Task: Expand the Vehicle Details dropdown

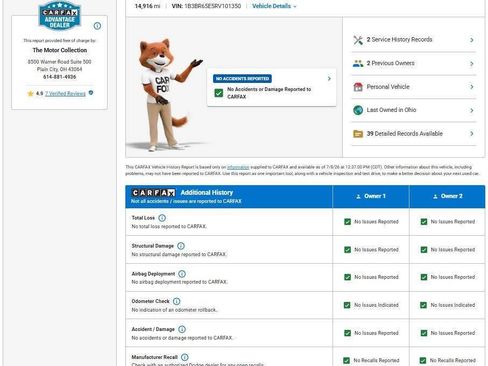Action: 274,6
